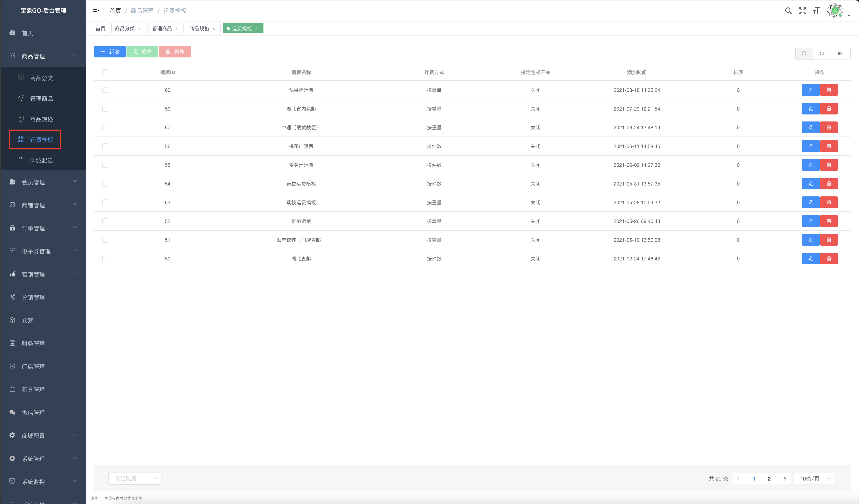Go to pagination page 2
Screen dimensions: 859x504
click(769, 478)
